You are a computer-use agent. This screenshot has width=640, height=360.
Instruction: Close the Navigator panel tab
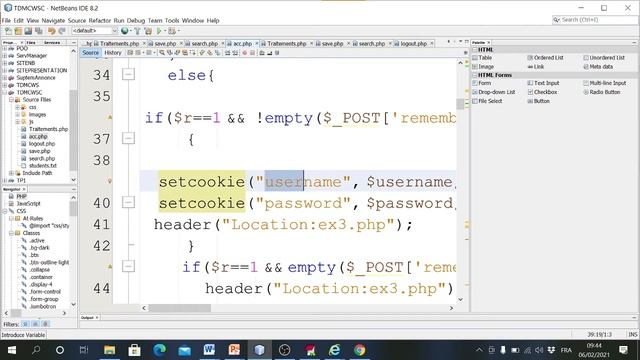(x=24, y=189)
